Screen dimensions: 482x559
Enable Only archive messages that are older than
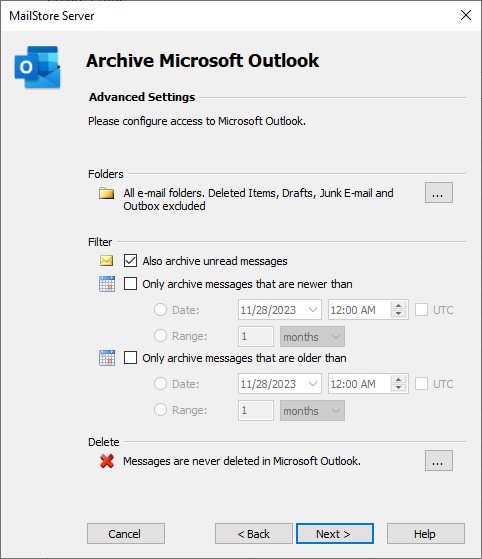pos(130,358)
